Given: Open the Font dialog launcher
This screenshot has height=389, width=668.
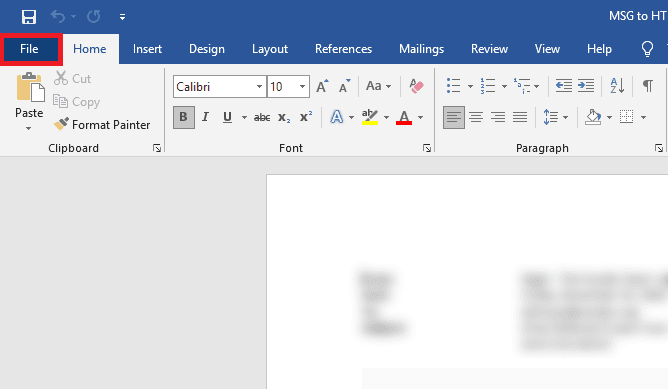Looking at the screenshot, I should point(427,148).
